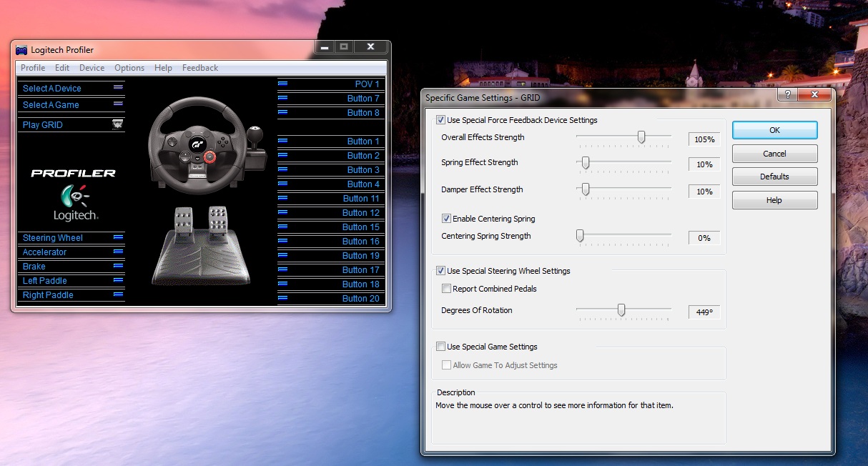Click the question mark help icon in dialog title bar
The image size is (868, 466).
789,95
